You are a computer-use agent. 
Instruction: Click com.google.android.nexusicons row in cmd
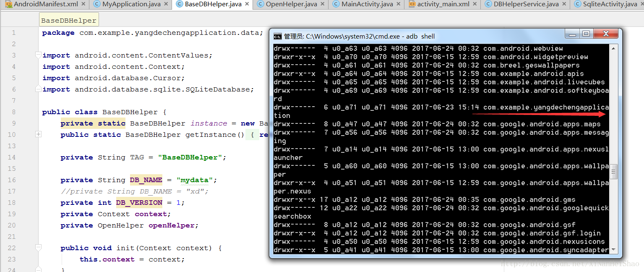coord(440,241)
